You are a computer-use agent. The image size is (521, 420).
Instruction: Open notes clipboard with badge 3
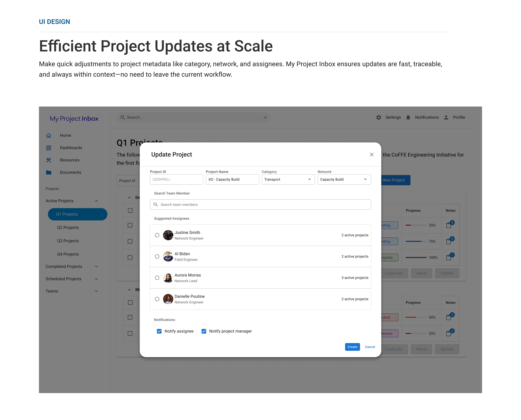(449, 225)
